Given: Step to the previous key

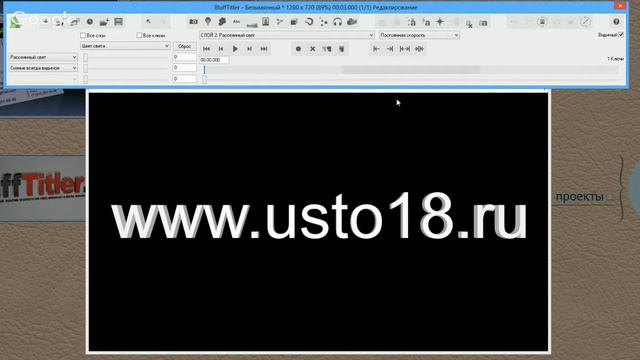Looking at the screenshot, I should click(221, 49).
